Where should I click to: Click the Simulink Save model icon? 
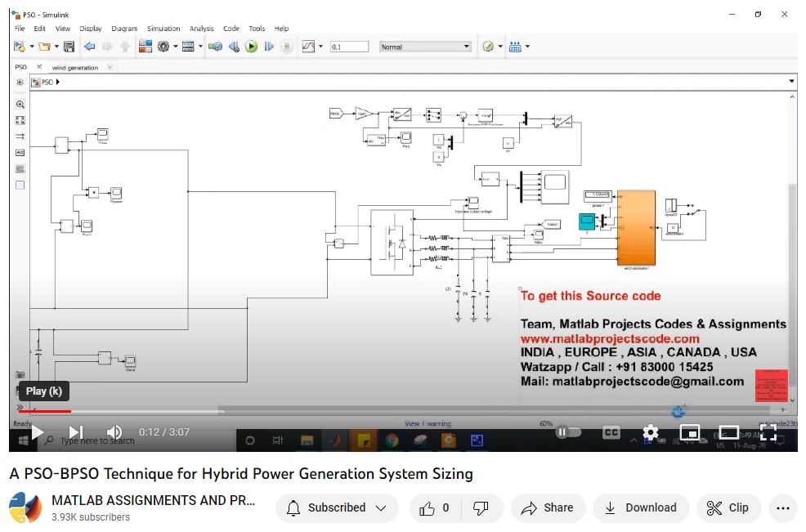pyautogui.click(x=69, y=47)
